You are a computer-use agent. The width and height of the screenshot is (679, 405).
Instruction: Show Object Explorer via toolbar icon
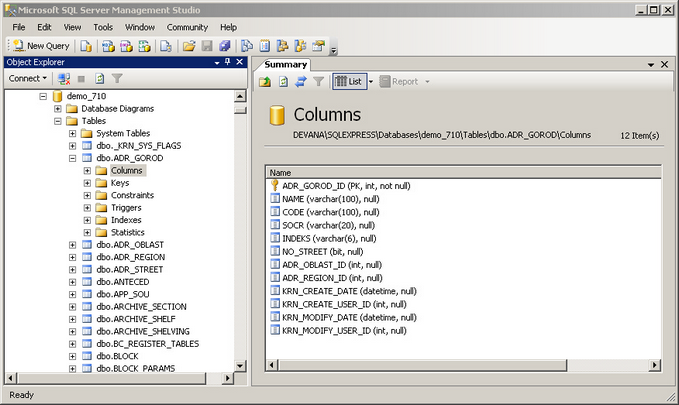click(x=282, y=45)
